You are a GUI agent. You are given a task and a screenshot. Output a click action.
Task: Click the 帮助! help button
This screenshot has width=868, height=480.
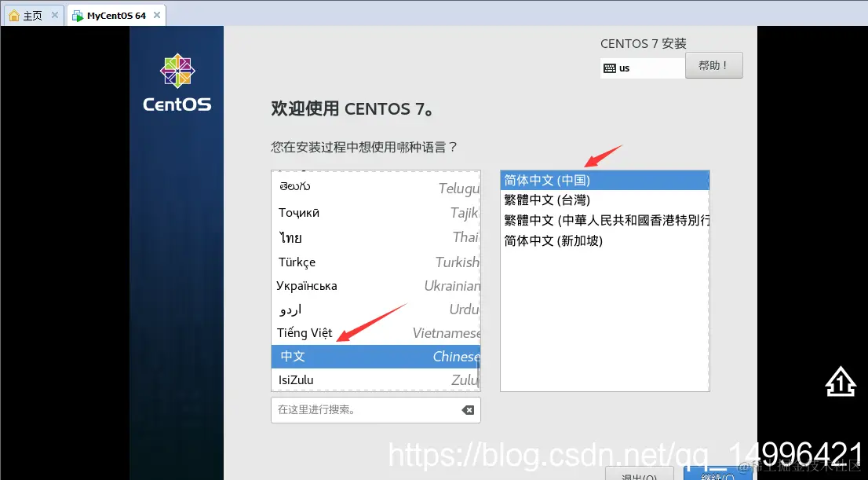[x=713, y=65]
